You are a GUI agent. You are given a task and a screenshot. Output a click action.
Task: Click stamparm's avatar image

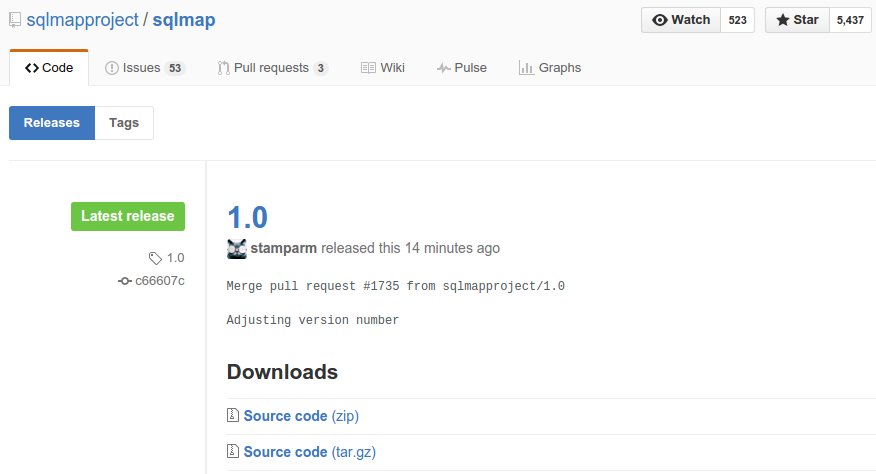pyautogui.click(x=237, y=249)
